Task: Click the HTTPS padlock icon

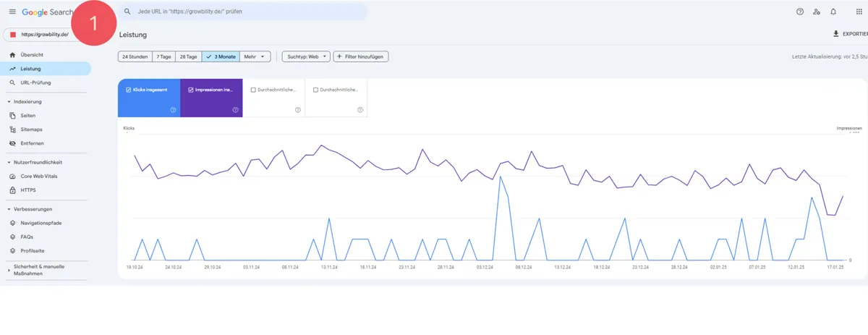Action: point(12,190)
